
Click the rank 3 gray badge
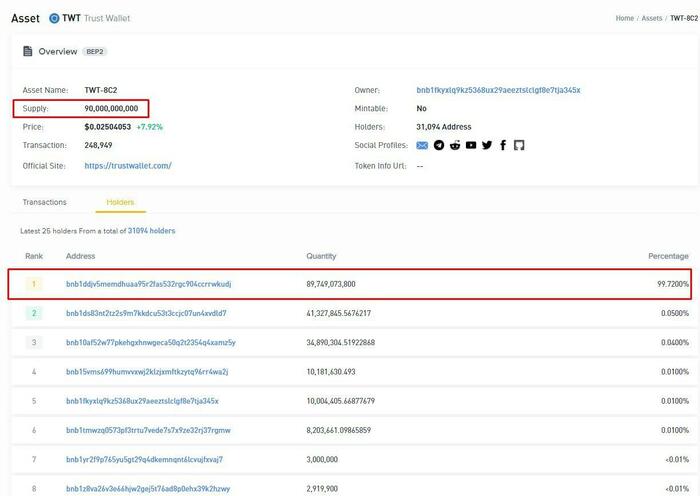[x=34, y=343]
